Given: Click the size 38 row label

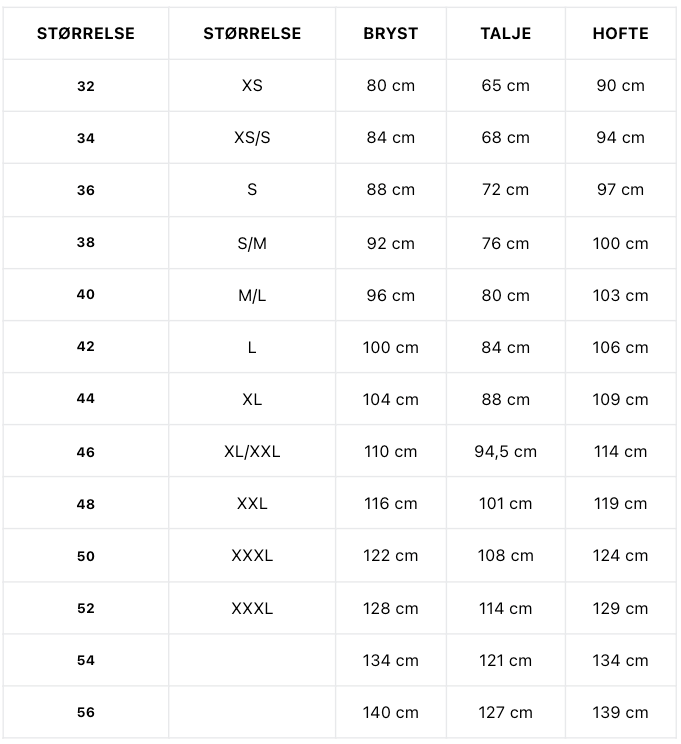Looking at the screenshot, I should coord(86,243).
